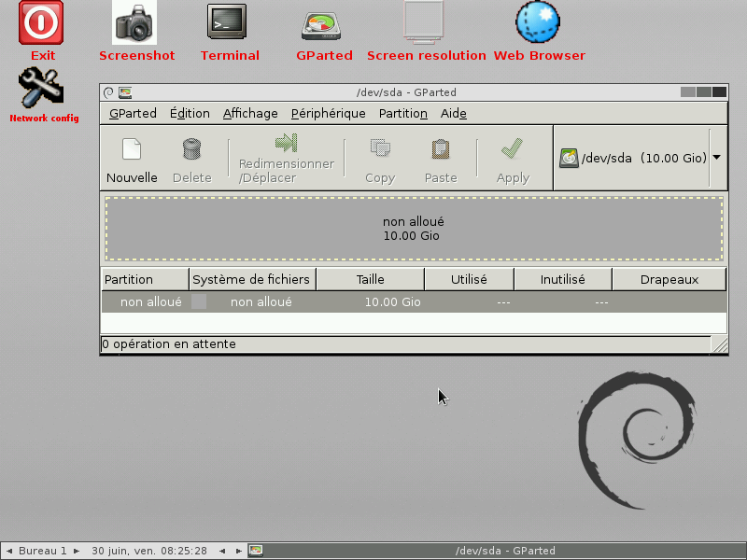Close the GParted window with dark title button
The height and width of the screenshot is (560, 747).
coord(719,91)
